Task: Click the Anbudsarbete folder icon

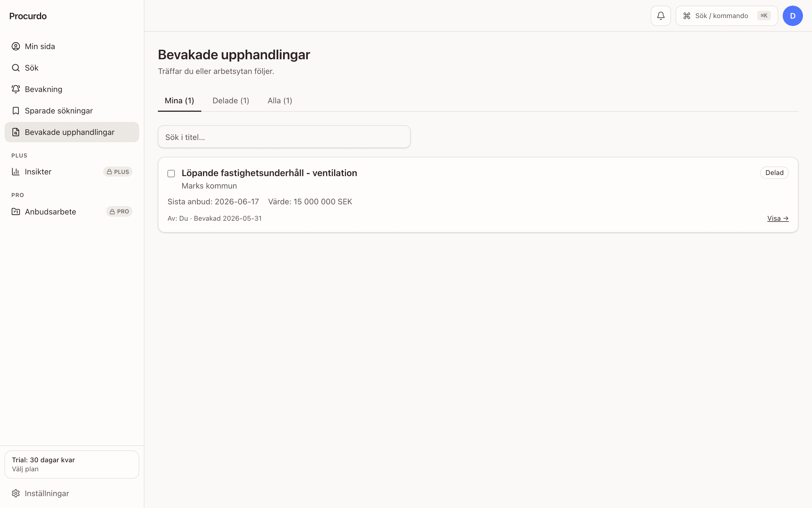Action: point(16,212)
